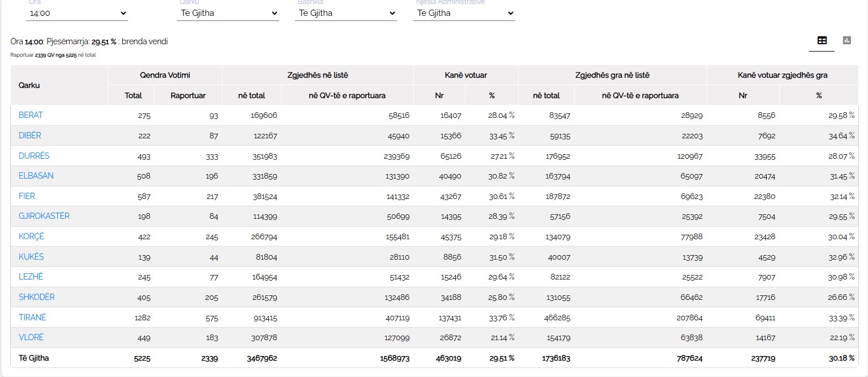Screen dimensions: 868x377
Task: Expand the Njësia Administrative dropdown
Action: click(x=464, y=13)
